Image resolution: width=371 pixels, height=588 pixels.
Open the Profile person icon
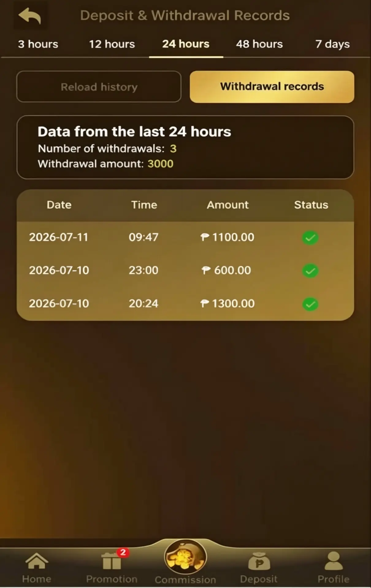coord(333,561)
